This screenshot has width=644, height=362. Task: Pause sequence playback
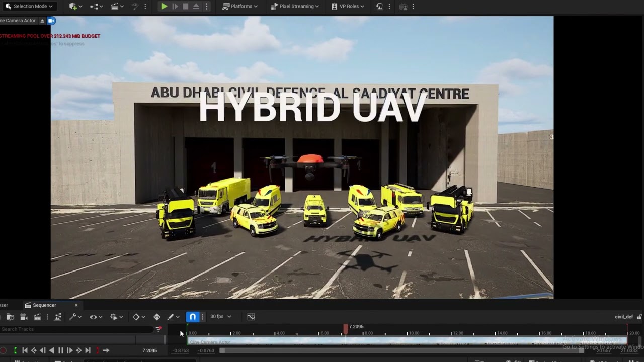pyautogui.click(x=60, y=350)
